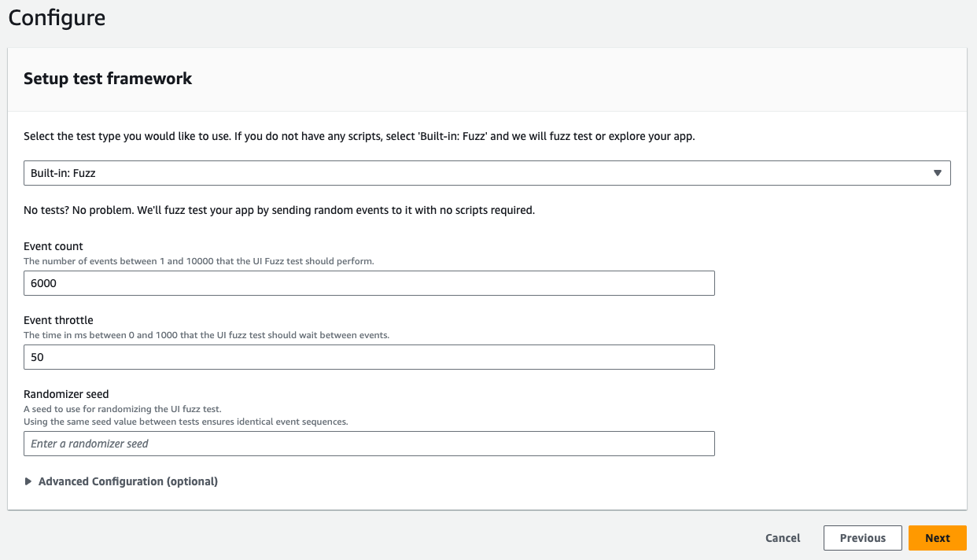Click the Setup test framework heading
This screenshot has height=560, width=977.
[107, 79]
